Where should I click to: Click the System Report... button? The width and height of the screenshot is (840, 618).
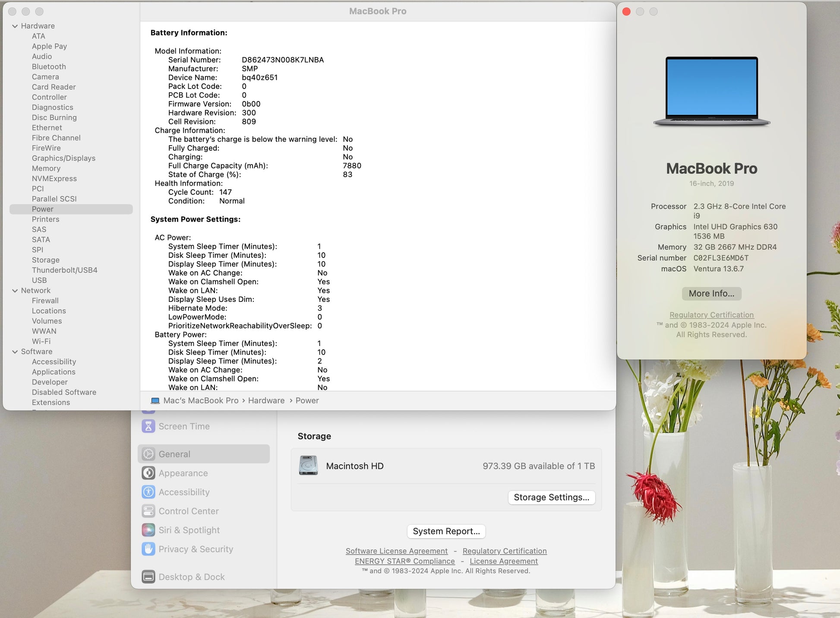pyautogui.click(x=446, y=531)
